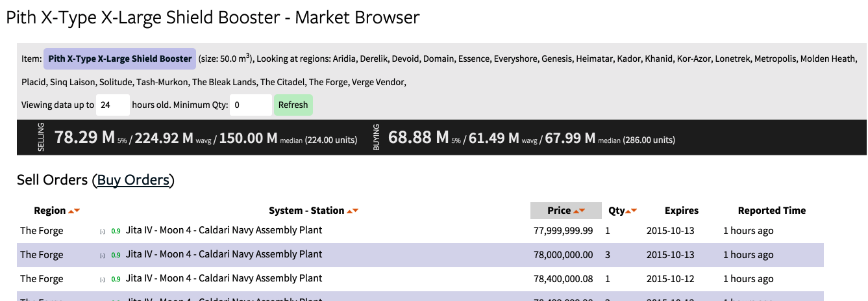Collapse bracket icon in 78,000,000.00 row

point(102,255)
